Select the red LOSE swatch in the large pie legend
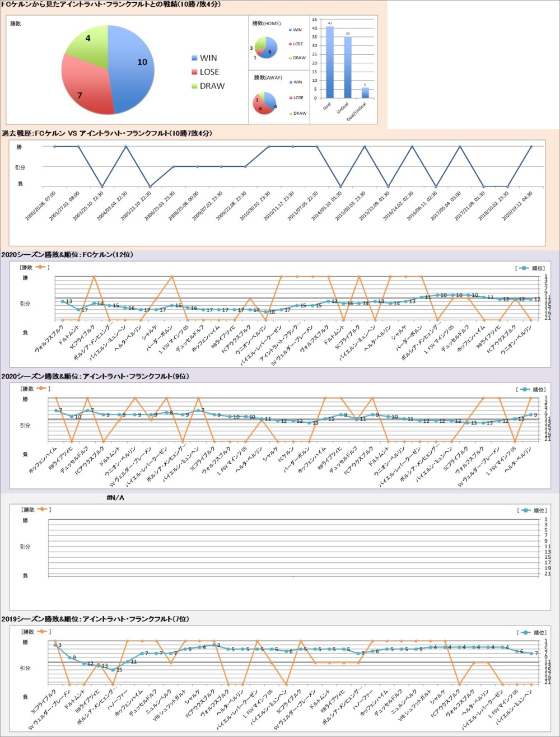Viewport: 560px width, 737px height. 194,72
